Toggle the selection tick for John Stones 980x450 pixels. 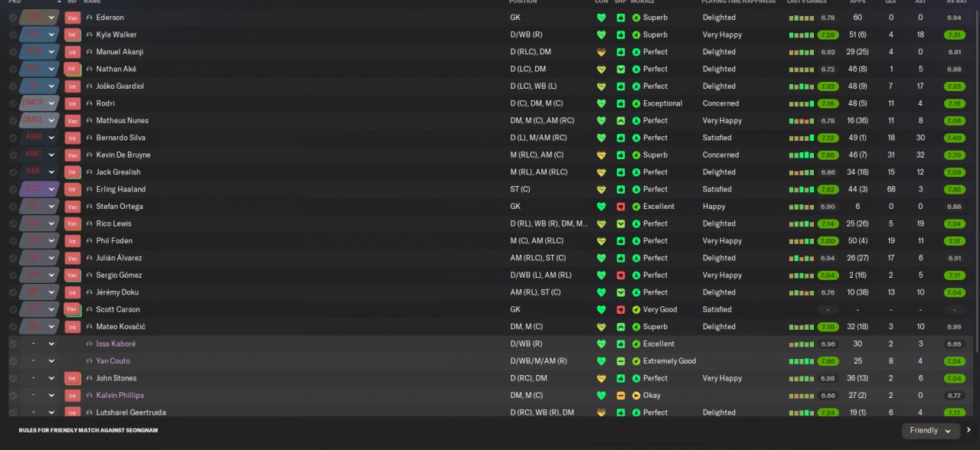[x=13, y=378]
